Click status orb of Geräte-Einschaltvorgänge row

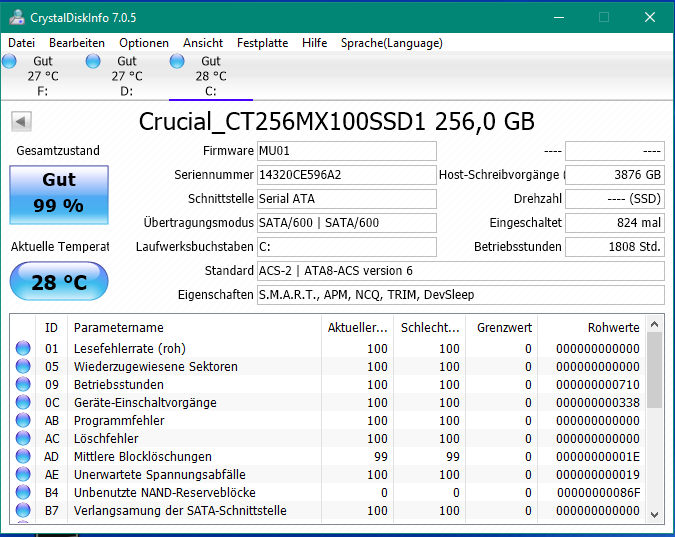point(23,402)
